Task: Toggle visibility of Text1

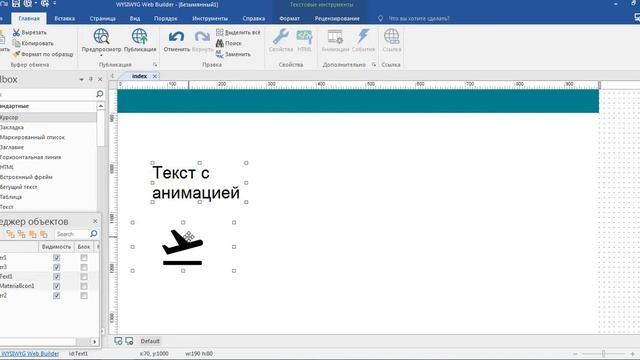Action: click(57, 277)
